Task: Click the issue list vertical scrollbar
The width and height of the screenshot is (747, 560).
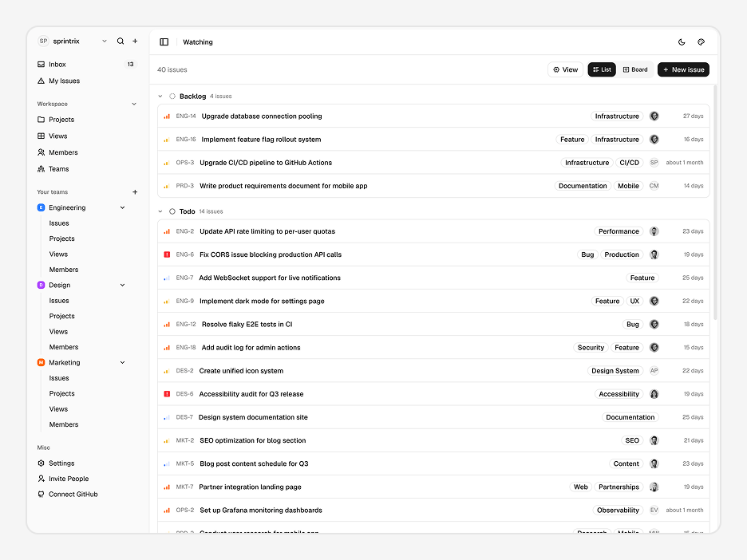Action: [x=715, y=203]
